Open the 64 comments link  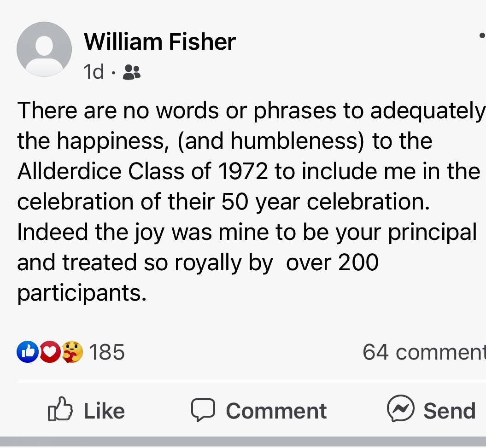pyautogui.click(x=424, y=352)
